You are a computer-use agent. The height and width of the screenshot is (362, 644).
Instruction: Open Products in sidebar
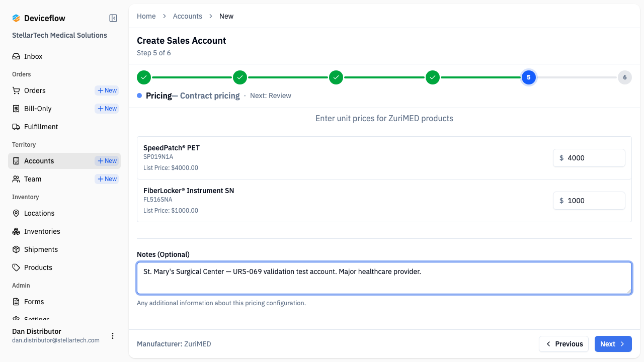[64, 267]
